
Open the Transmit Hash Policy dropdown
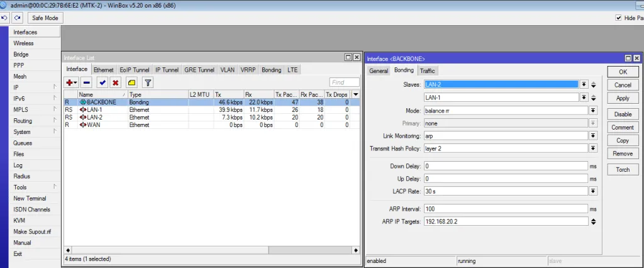click(592, 148)
